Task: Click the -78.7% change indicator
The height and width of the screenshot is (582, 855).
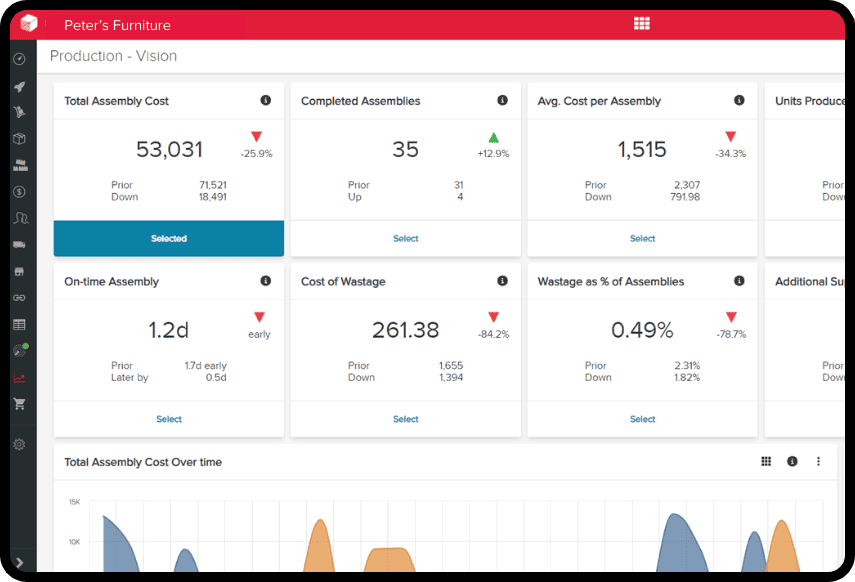Action: 731,334
